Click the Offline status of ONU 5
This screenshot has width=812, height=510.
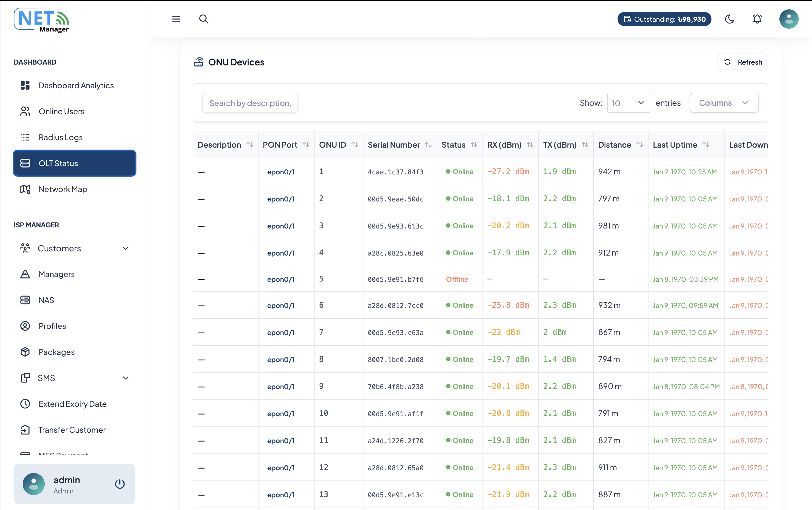pyautogui.click(x=457, y=279)
